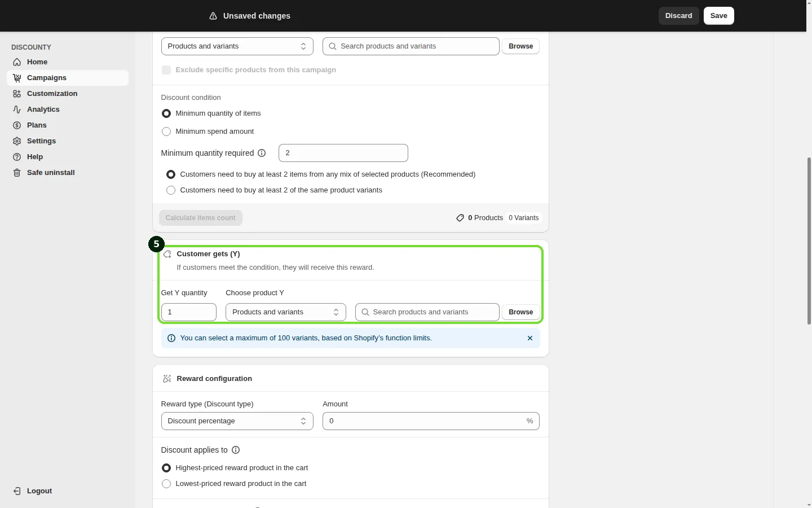812x508 pixels.
Task: Dismiss the 100 variants limit banner
Action: (x=530, y=338)
